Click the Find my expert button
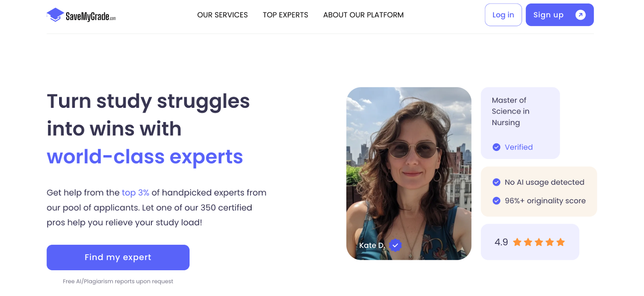 pyautogui.click(x=118, y=257)
